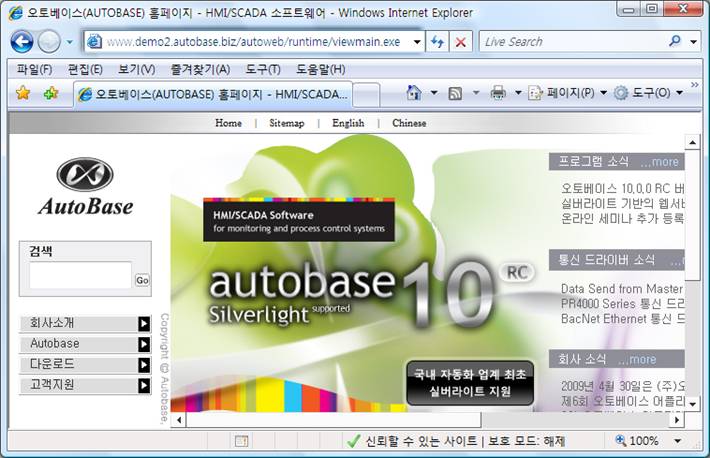Click the Stop loading X icon
710x458 pixels.
(460, 42)
